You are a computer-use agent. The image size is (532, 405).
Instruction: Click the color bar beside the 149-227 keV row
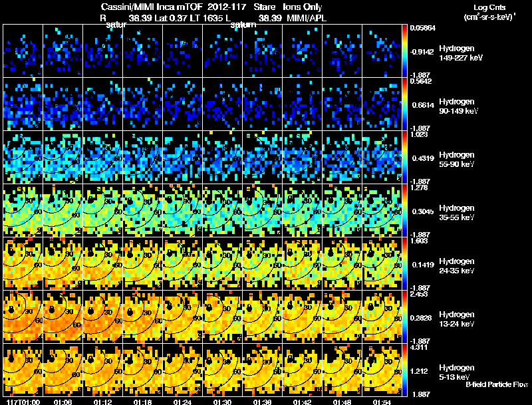(404, 51)
